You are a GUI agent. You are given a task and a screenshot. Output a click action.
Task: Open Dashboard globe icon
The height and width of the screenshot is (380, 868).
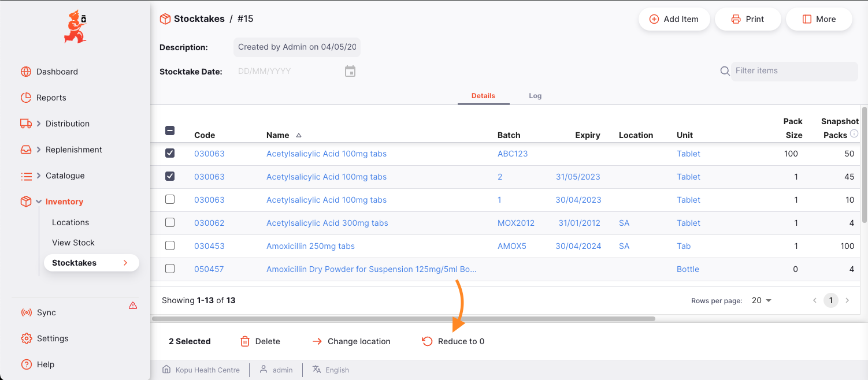pyautogui.click(x=26, y=72)
